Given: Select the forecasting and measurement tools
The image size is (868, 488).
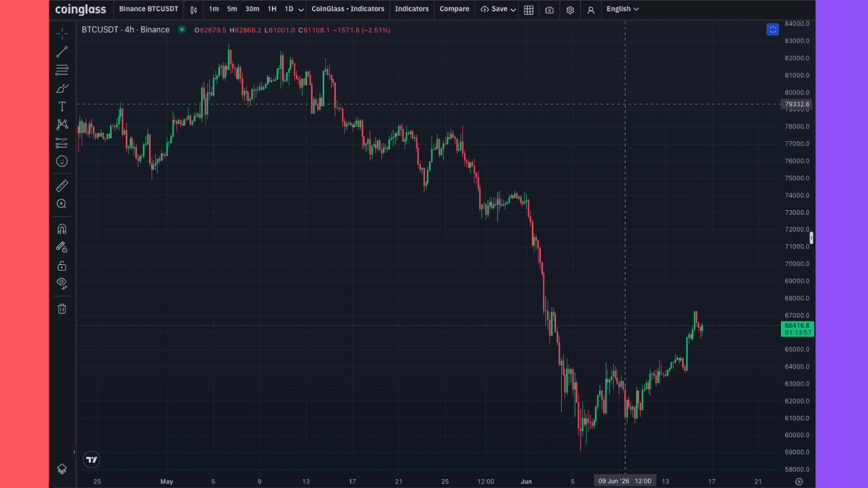Looking at the screenshot, I should coord(62,143).
